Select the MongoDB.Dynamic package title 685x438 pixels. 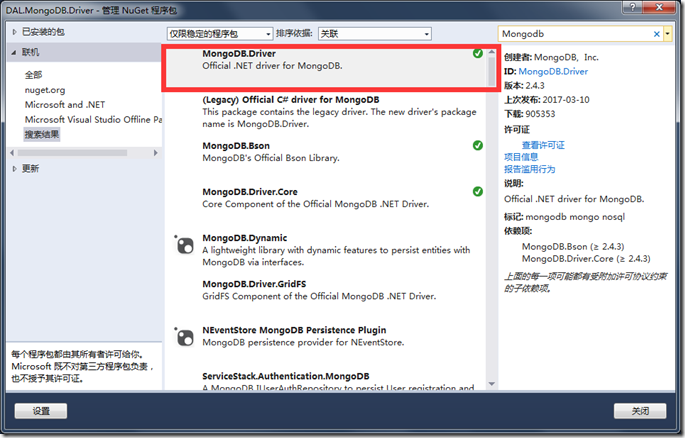click(245, 238)
